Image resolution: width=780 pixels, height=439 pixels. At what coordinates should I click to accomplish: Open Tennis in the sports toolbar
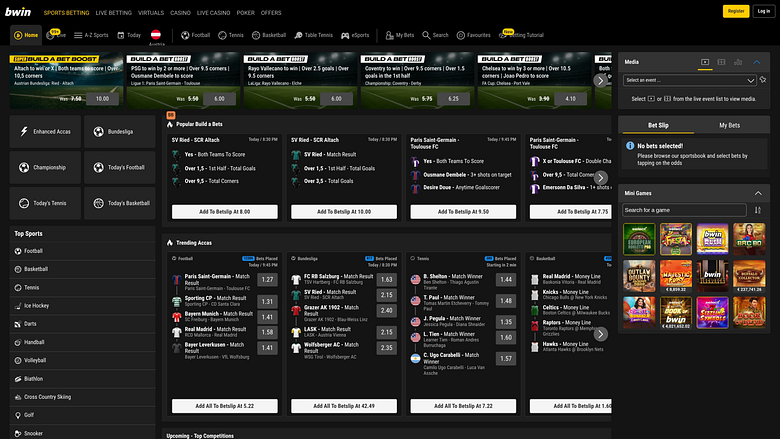click(231, 35)
